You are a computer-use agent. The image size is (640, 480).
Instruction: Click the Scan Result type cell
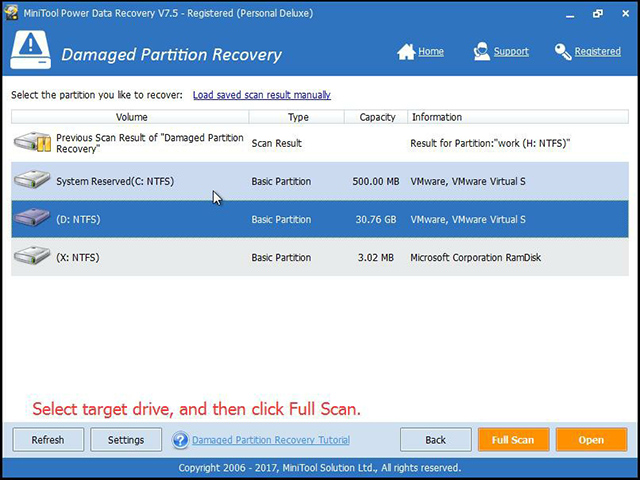tap(276, 143)
